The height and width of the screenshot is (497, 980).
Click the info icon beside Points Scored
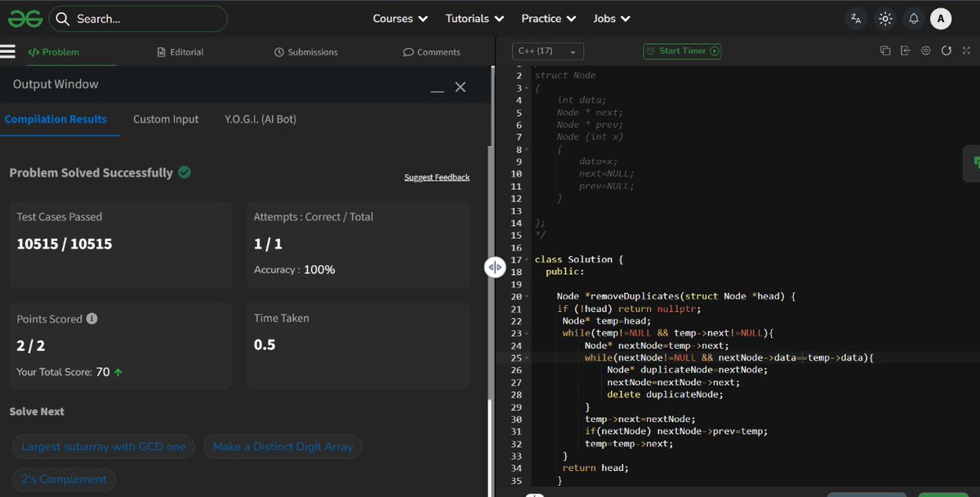(x=92, y=318)
